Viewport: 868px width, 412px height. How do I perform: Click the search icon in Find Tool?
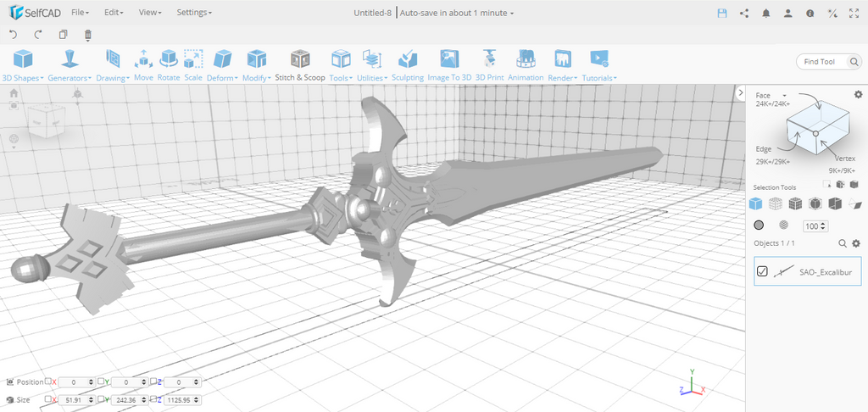click(854, 62)
